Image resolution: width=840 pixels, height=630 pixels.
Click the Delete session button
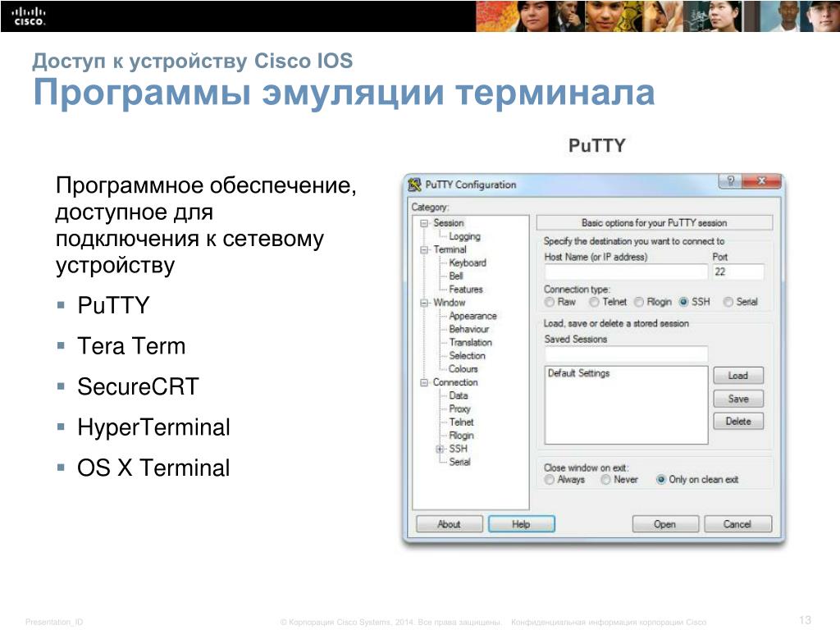point(738,421)
